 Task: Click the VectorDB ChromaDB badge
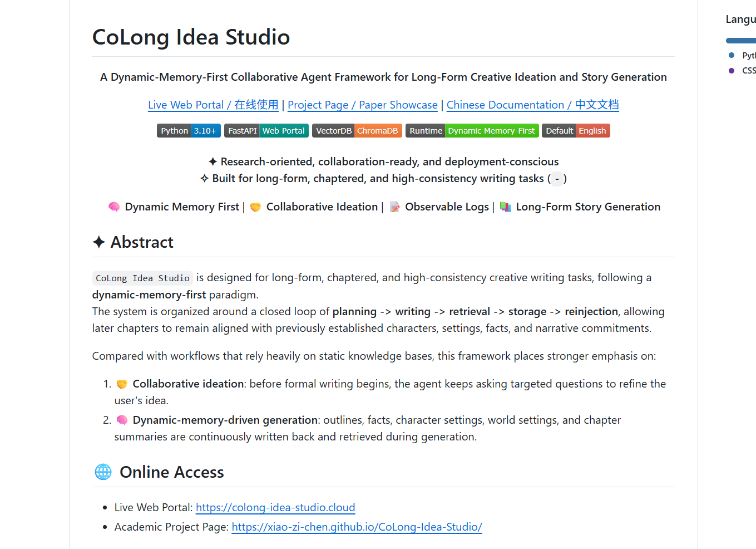[357, 130]
